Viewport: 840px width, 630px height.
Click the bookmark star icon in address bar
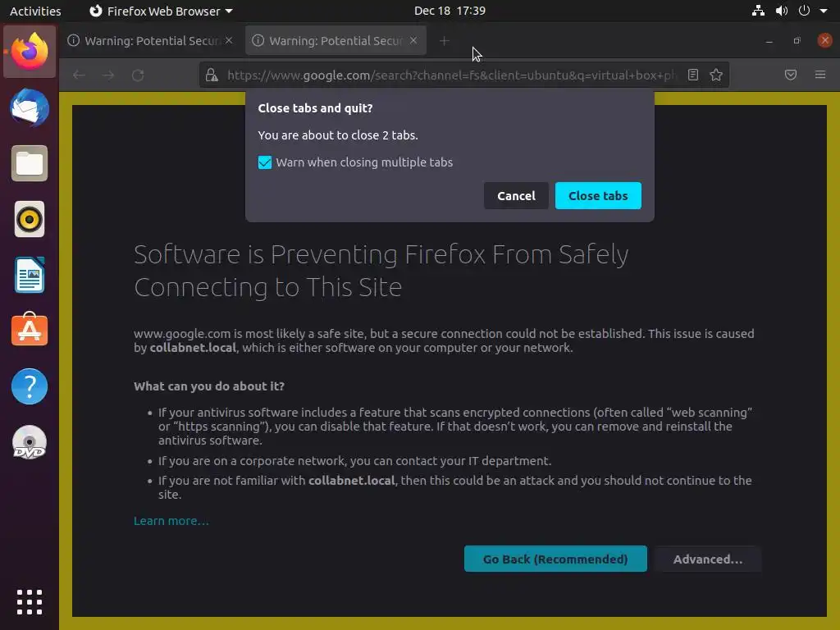pos(715,75)
